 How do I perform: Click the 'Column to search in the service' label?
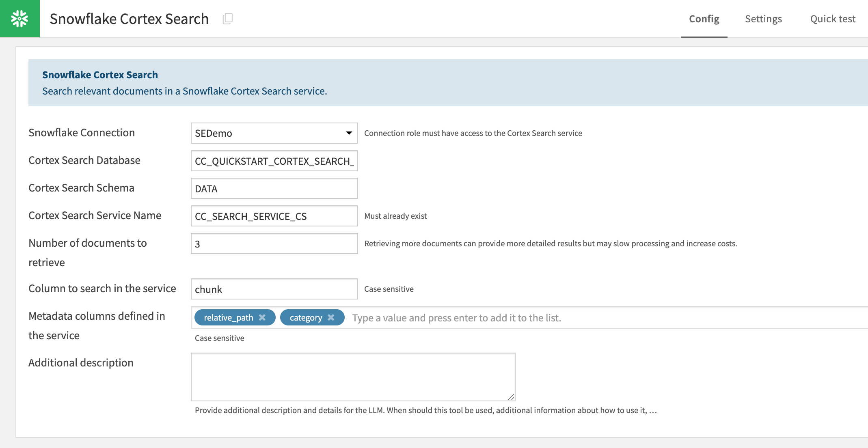point(102,289)
